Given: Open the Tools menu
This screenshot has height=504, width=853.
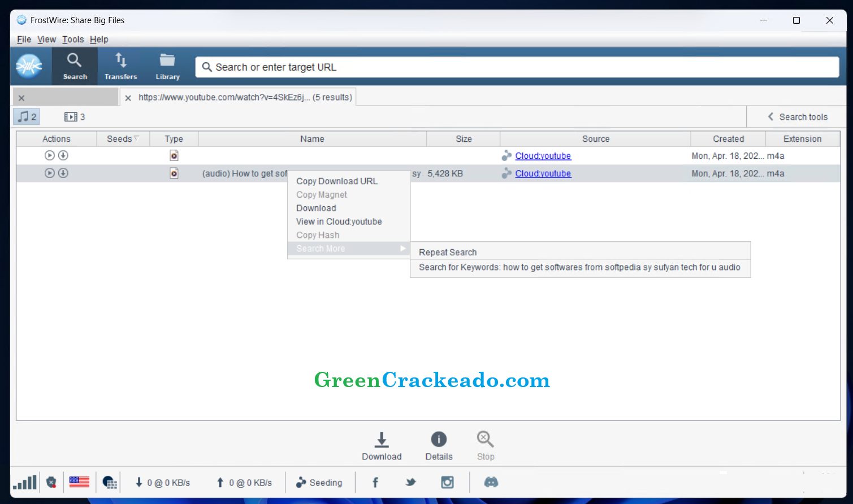Looking at the screenshot, I should click(x=72, y=39).
